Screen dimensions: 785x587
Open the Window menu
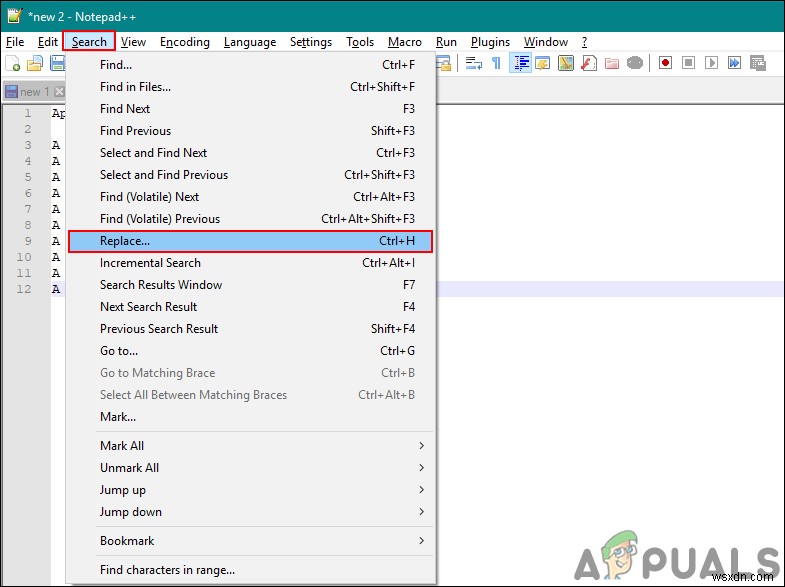[546, 42]
